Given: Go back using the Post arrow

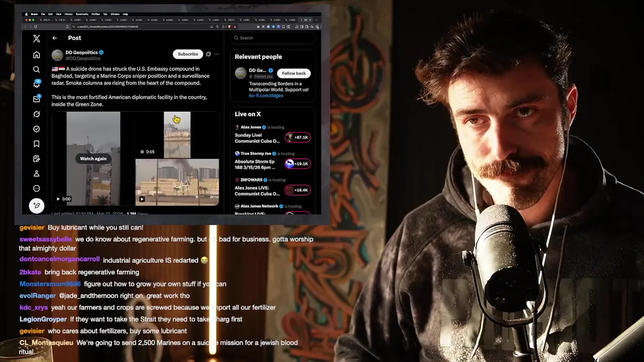Looking at the screenshot, I should tap(55, 38).
